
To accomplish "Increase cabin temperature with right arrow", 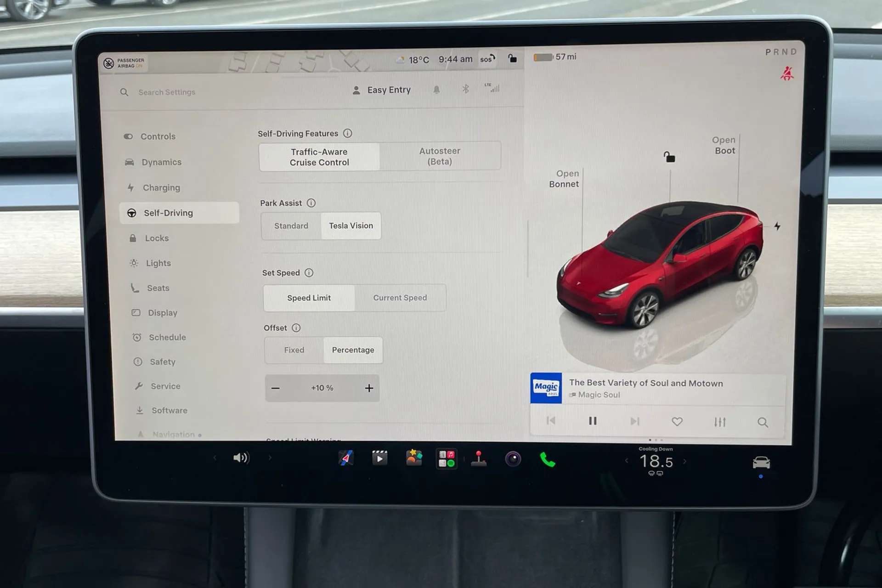I will pyautogui.click(x=685, y=461).
